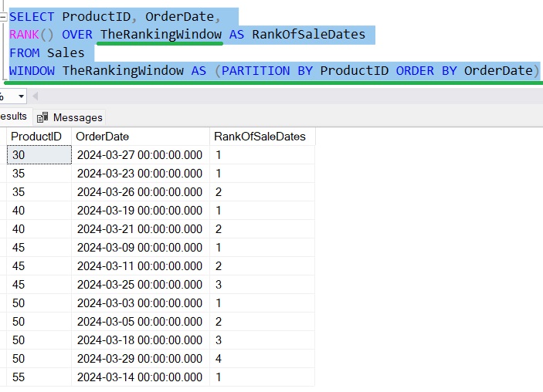Select rank value 4 in 2024-03-29 row
543x392 pixels.
(x=262, y=359)
